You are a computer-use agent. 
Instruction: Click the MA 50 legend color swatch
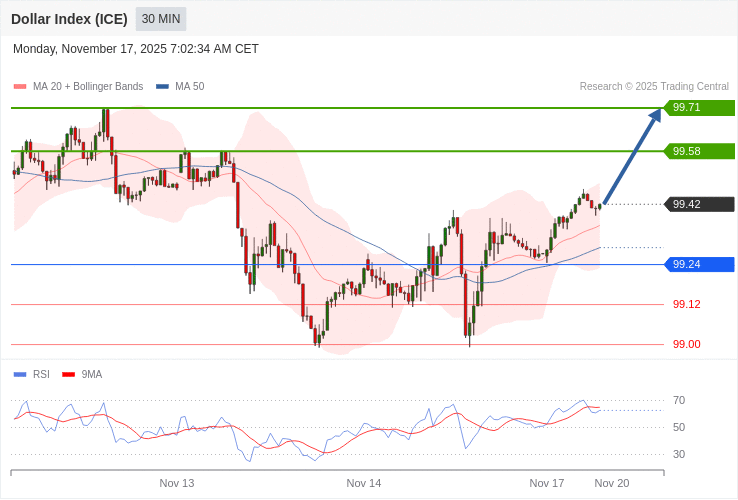coord(162,87)
